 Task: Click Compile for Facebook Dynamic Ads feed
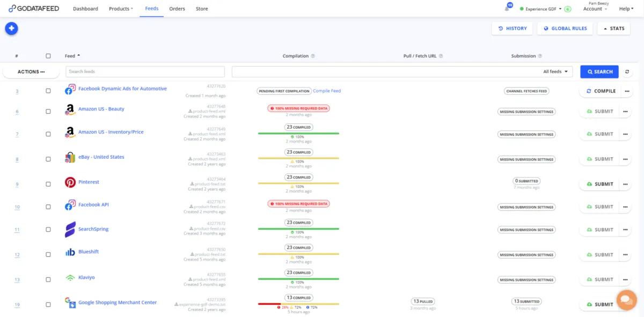tap(601, 91)
